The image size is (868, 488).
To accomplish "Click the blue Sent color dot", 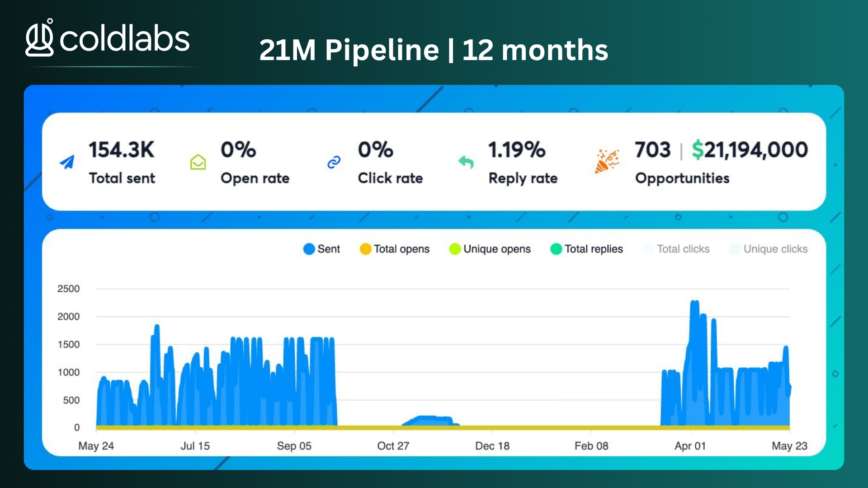I will [x=309, y=249].
